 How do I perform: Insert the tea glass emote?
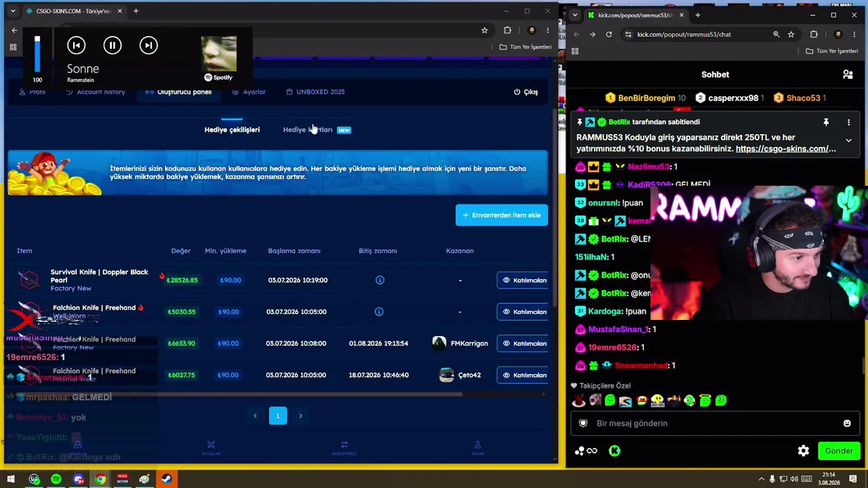[x=578, y=401]
